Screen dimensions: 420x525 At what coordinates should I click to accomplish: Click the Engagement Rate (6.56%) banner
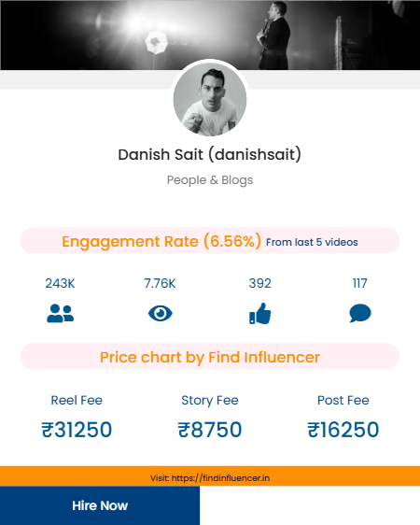pyautogui.click(x=210, y=240)
